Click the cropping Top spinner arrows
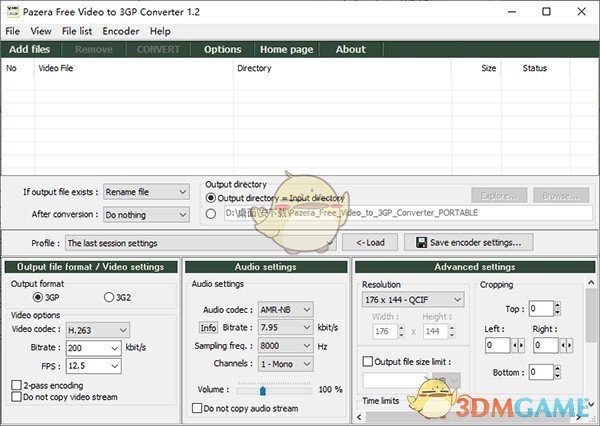This screenshot has width=600, height=426. (x=557, y=308)
